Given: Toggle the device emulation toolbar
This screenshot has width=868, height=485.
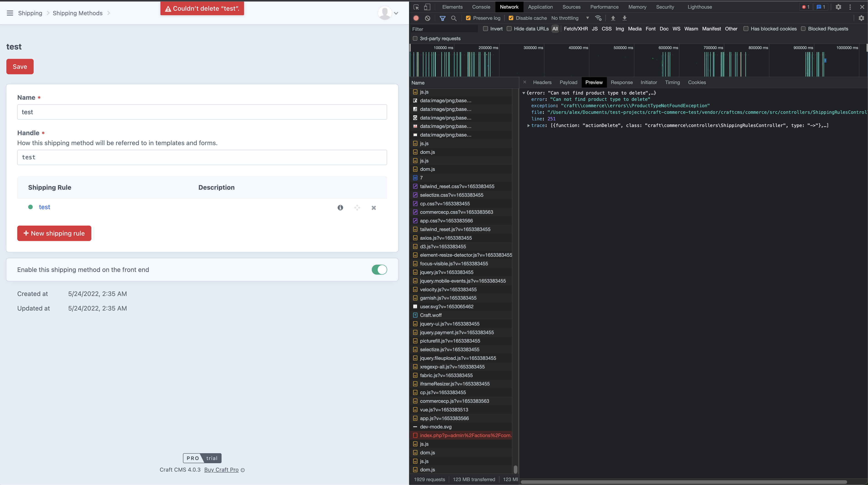Looking at the screenshot, I should pos(427,7).
